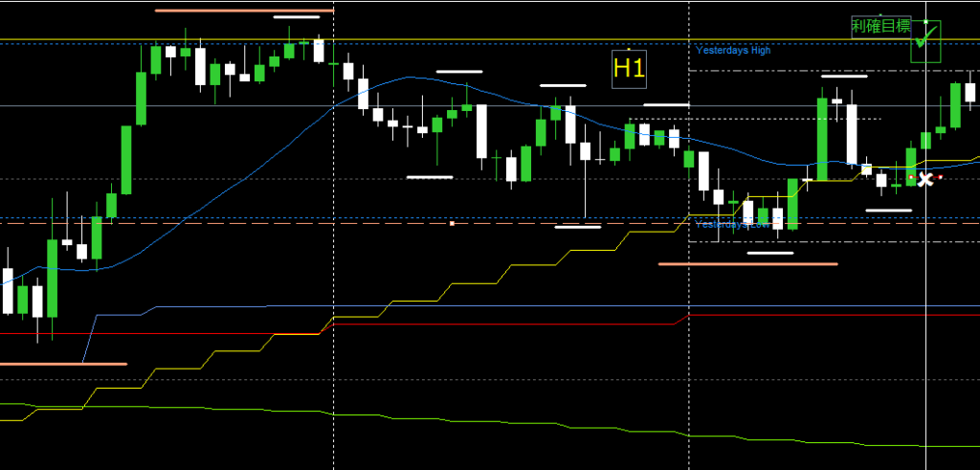Click the small yellow dot above H1
Image resolution: width=980 pixels, height=470 pixels.
point(628,50)
